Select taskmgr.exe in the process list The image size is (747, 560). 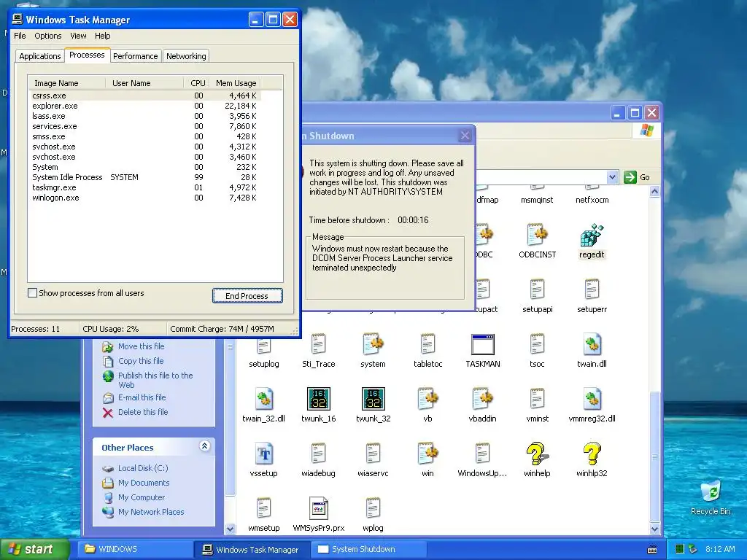144,187
